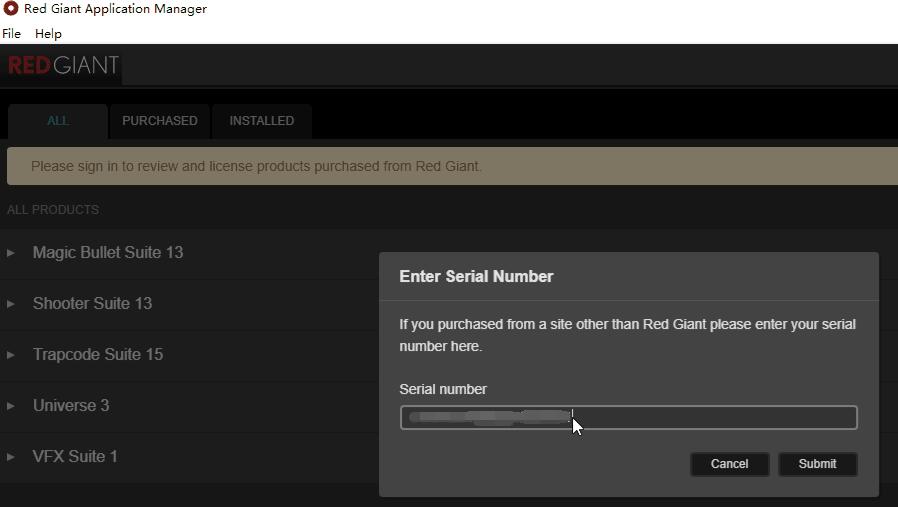Expand Universe 3 arrow

pyautogui.click(x=10, y=406)
